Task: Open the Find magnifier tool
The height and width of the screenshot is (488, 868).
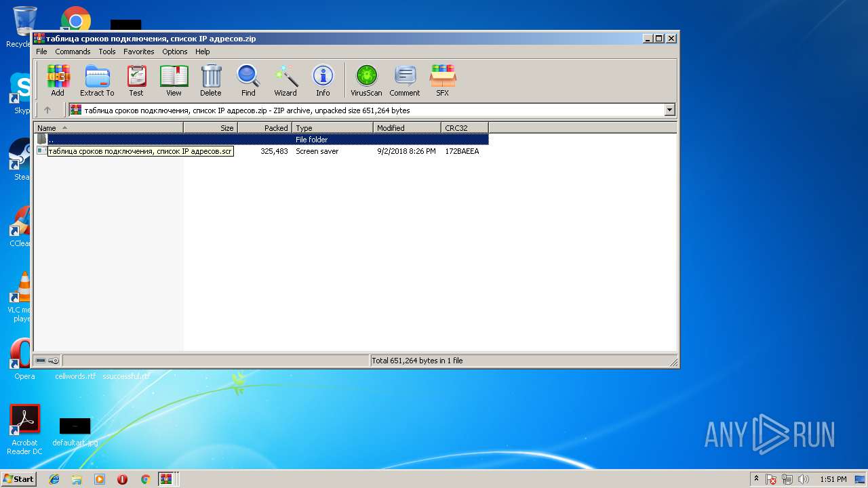Action: 248,81
